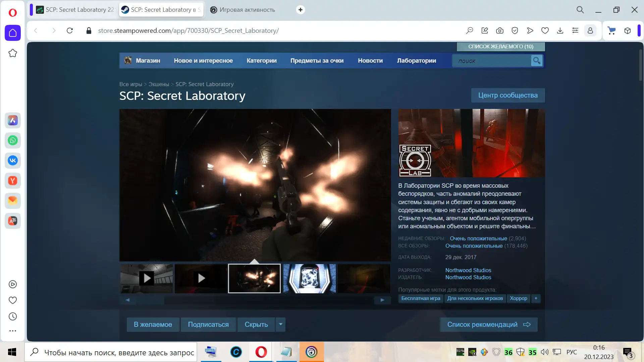644x362 pixels.
Task: Open the extensions cube icon
Action: 628,31
